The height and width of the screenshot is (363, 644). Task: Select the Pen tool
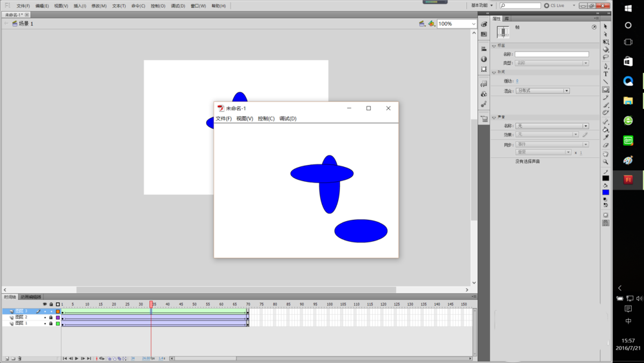605,66
